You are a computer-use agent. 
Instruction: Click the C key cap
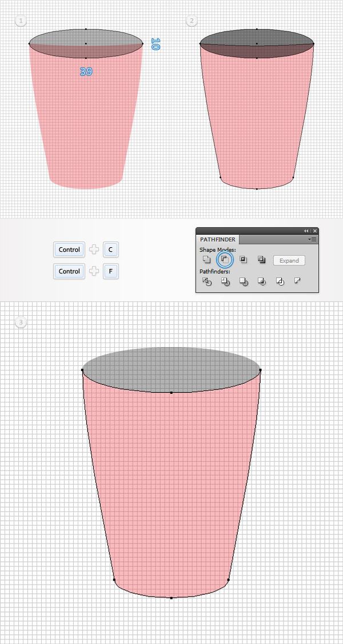pos(111,249)
